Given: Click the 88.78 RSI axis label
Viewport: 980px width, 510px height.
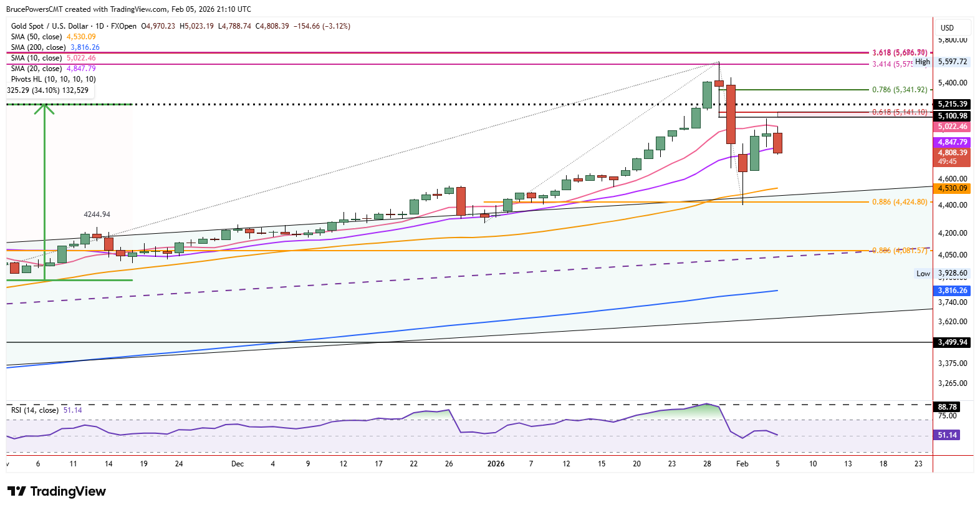Looking at the screenshot, I should (x=947, y=407).
